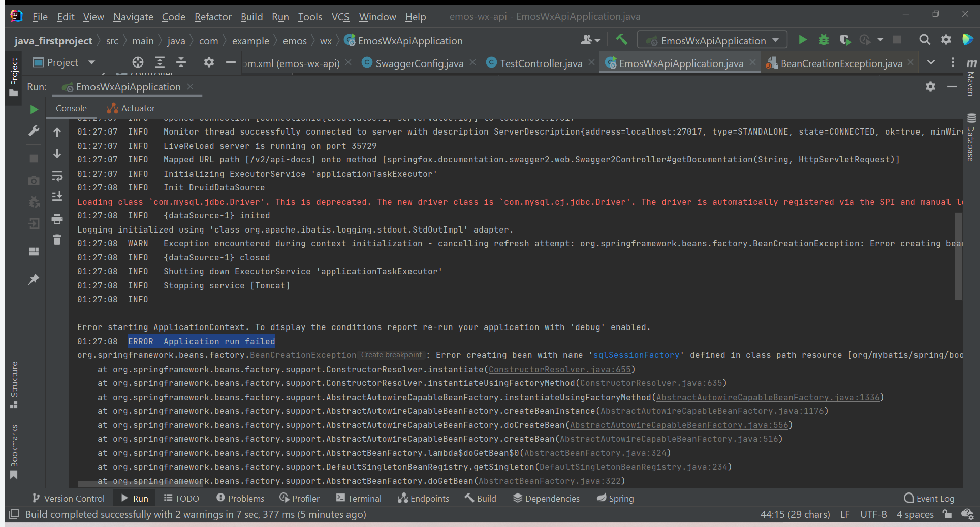Toggle the Bookmarks tool window
Screen dimensions: 980x527
click(14, 452)
